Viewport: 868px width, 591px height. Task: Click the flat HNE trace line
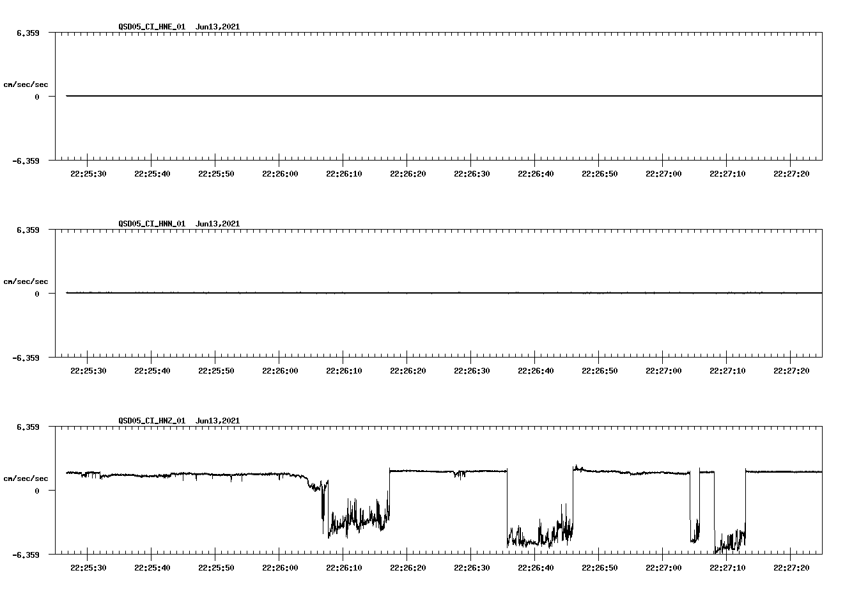click(444, 96)
